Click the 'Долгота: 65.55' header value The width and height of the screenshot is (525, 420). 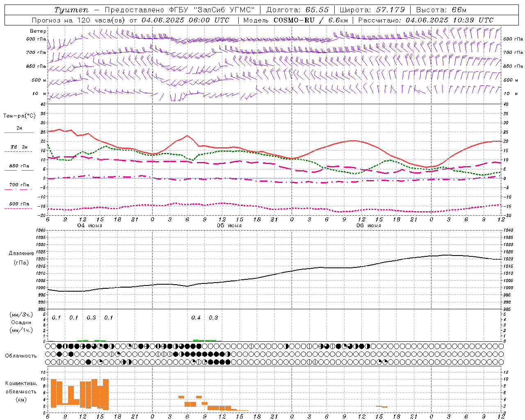point(297,10)
